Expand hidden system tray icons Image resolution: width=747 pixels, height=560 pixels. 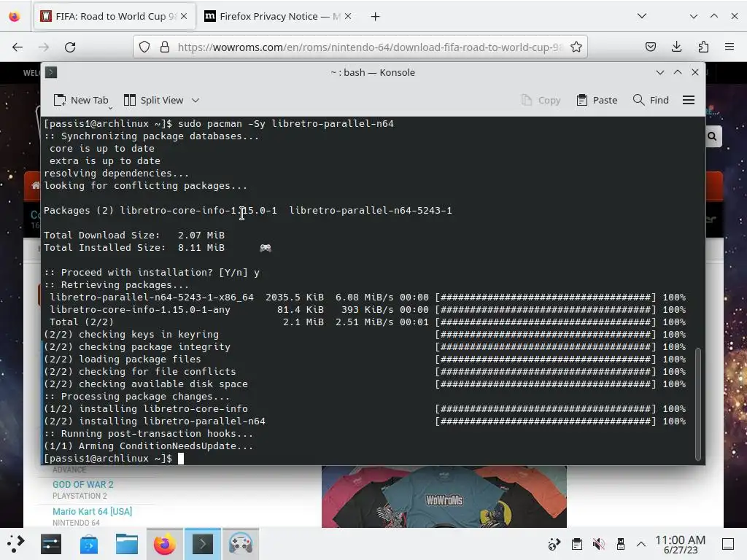click(x=641, y=544)
